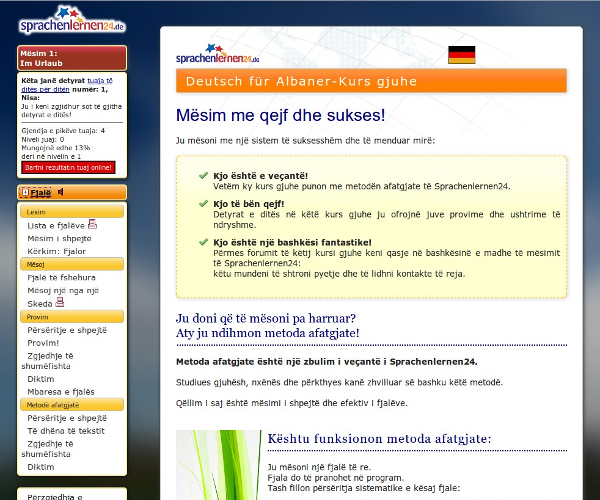Open the Fjalë menu header
Image resolution: width=600 pixels, height=500 pixels.
tap(42, 192)
